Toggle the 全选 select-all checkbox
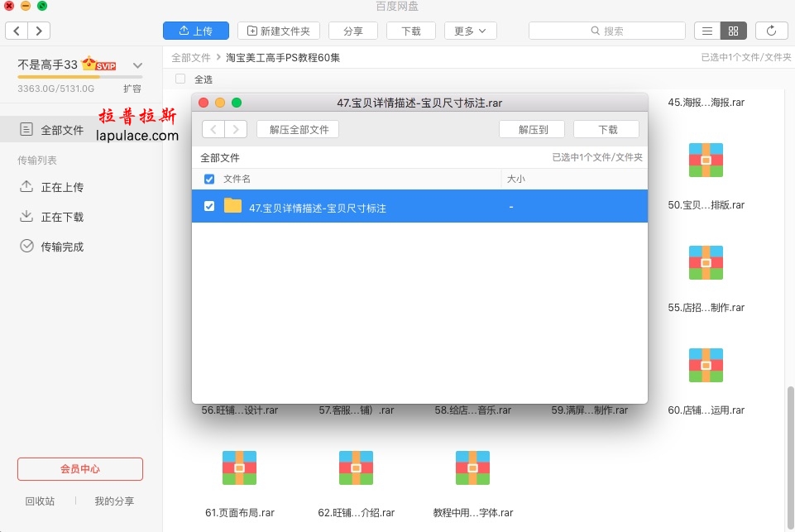 click(180, 79)
